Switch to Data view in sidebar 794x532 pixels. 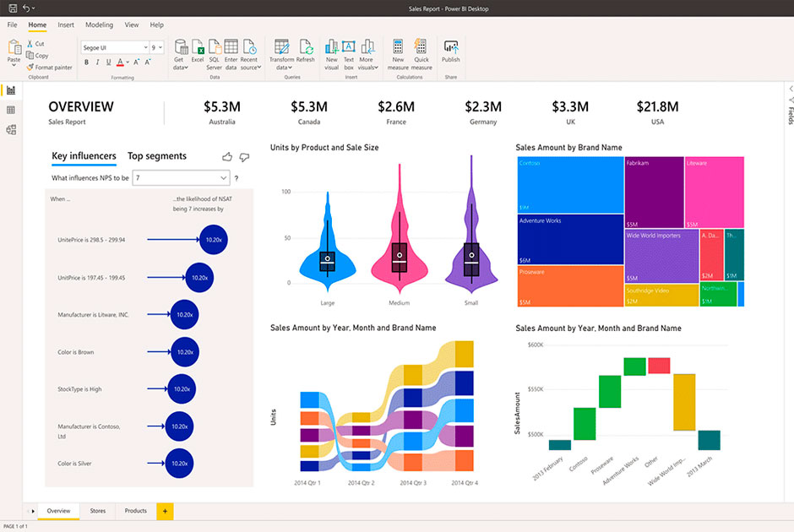[x=11, y=110]
